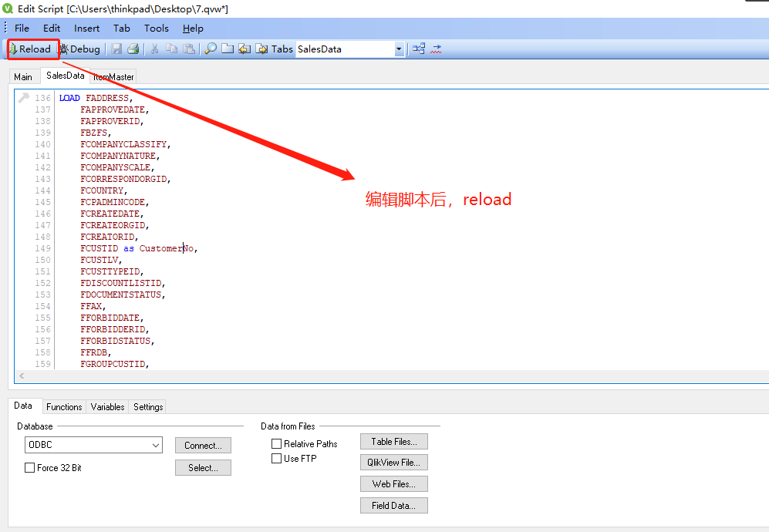Click the syntax check icon with red squiggle
The image size is (769, 532).
click(436, 49)
